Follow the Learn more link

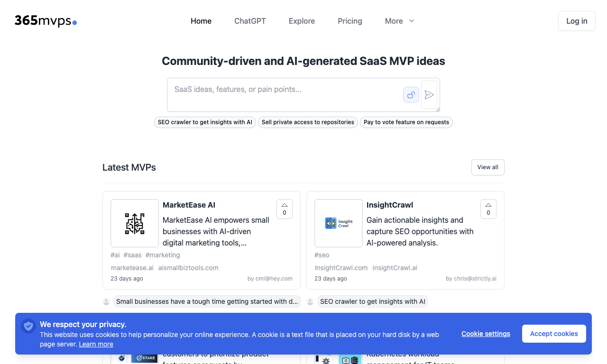click(96, 344)
